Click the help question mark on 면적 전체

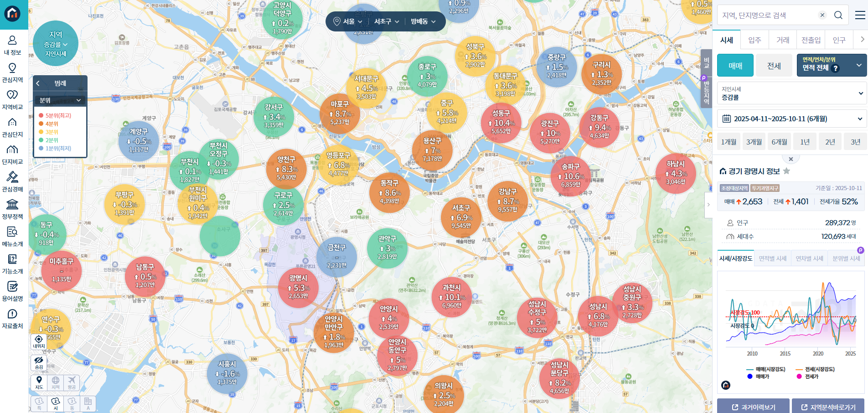[x=835, y=68]
